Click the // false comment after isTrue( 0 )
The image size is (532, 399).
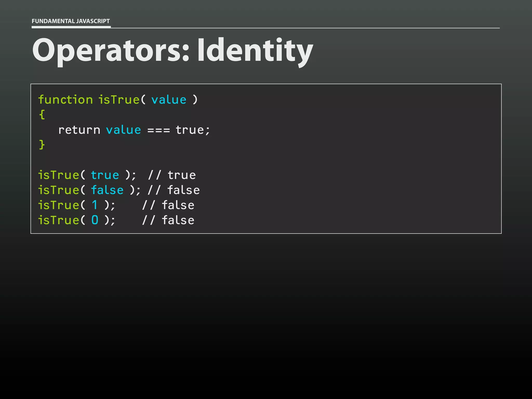pos(168,220)
